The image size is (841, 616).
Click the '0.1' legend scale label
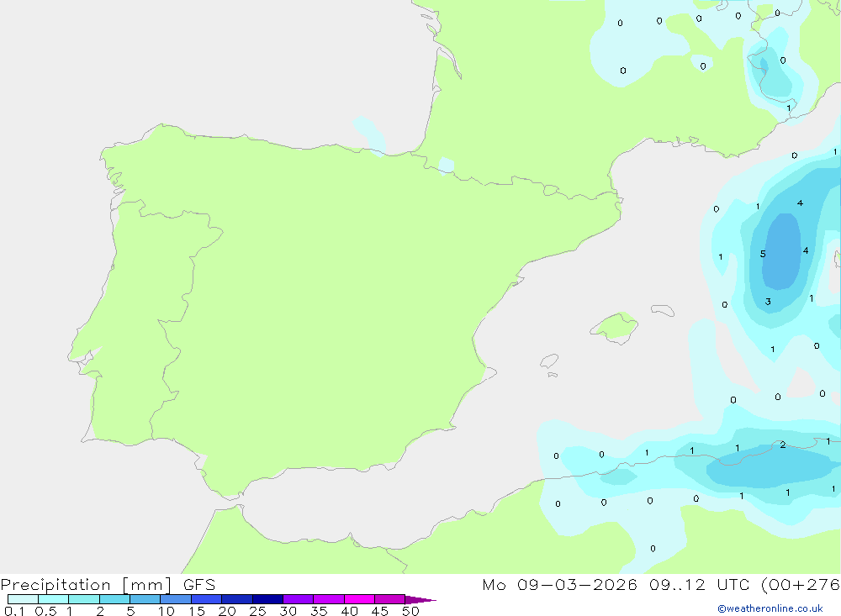[14, 611]
